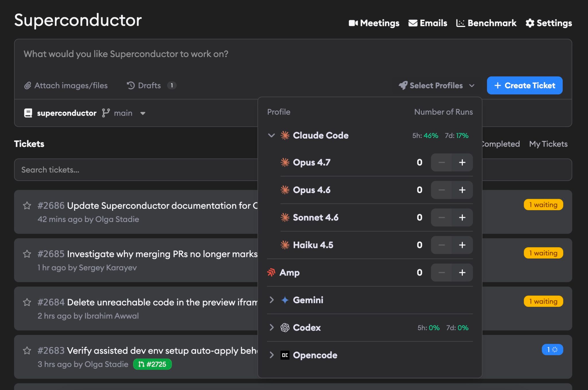Click the Opus 4.7 profile icon
Image resolution: width=588 pixels, height=390 pixels.
point(285,162)
